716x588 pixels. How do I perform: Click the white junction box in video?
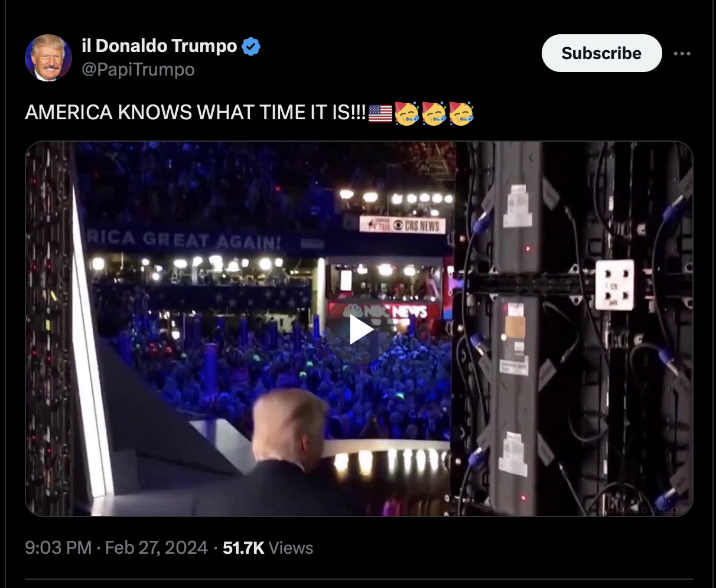pos(614,285)
